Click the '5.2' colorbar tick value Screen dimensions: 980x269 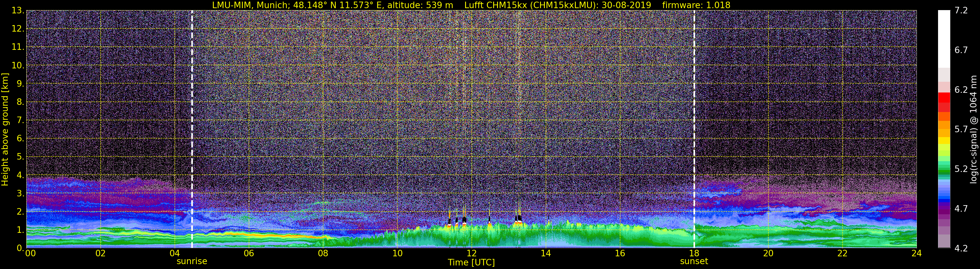coord(961,169)
